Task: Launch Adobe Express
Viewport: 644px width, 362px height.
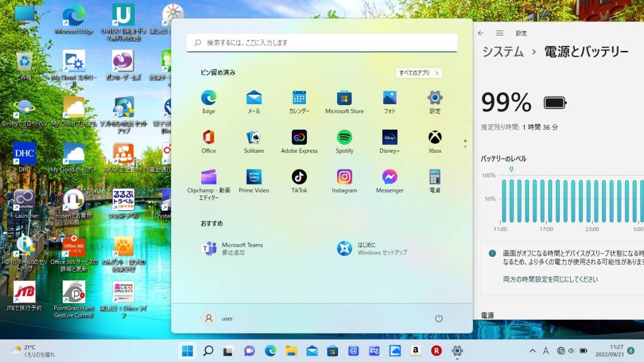Action: point(299,142)
